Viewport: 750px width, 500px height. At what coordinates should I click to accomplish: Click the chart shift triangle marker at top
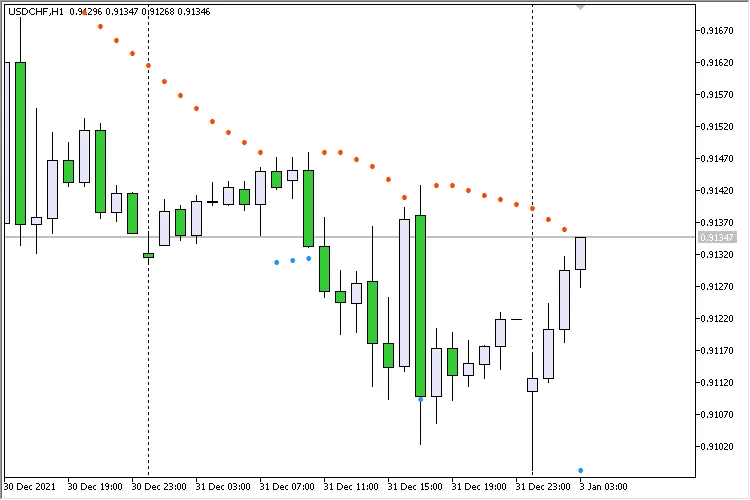(581, 7)
